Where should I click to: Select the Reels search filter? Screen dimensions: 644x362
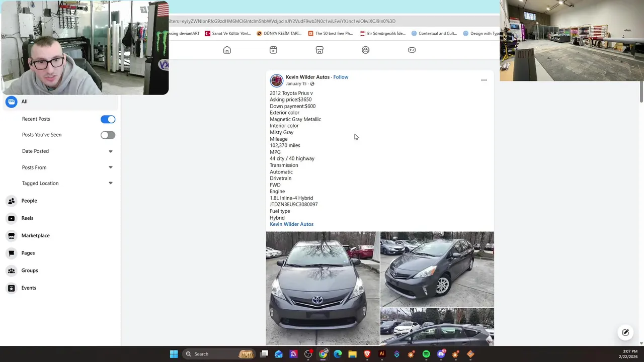60,218
